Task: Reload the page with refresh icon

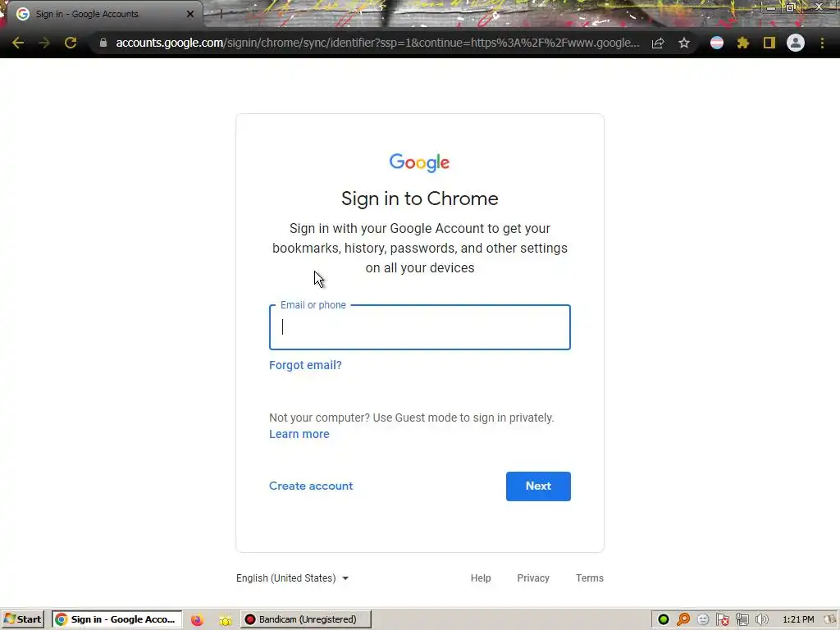Action: click(71, 43)
